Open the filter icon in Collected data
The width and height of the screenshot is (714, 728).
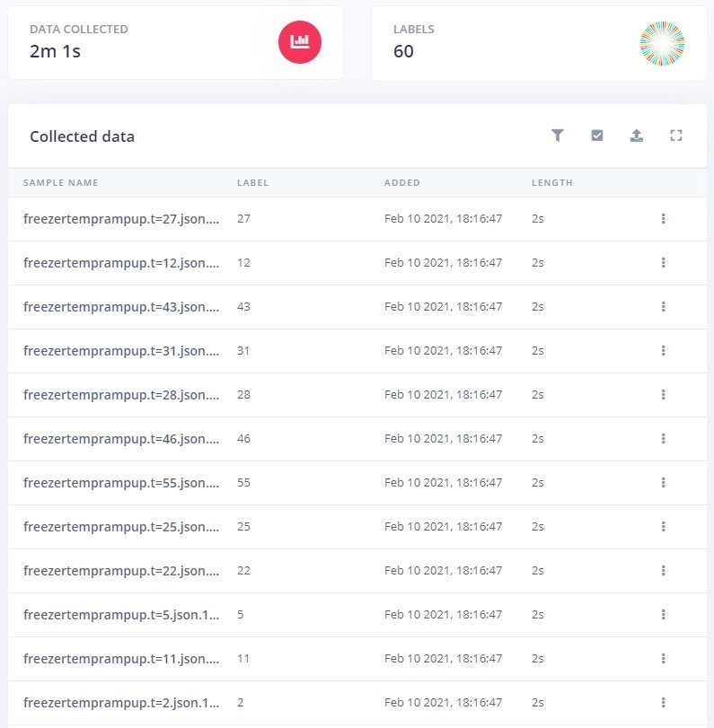[558, 136]
